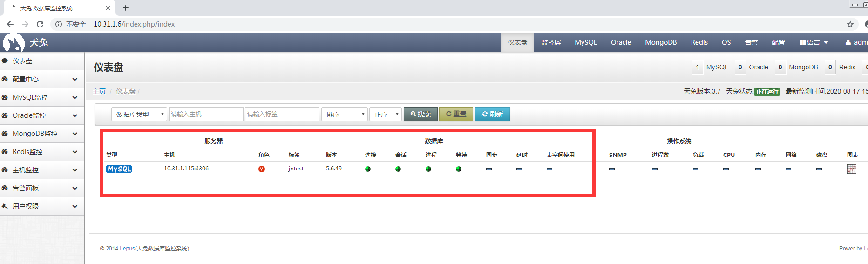Viewport: 868px width, 264px height.
Task: Click the 仪表盘 sidebar speech icon
Action: coord(5,61)
